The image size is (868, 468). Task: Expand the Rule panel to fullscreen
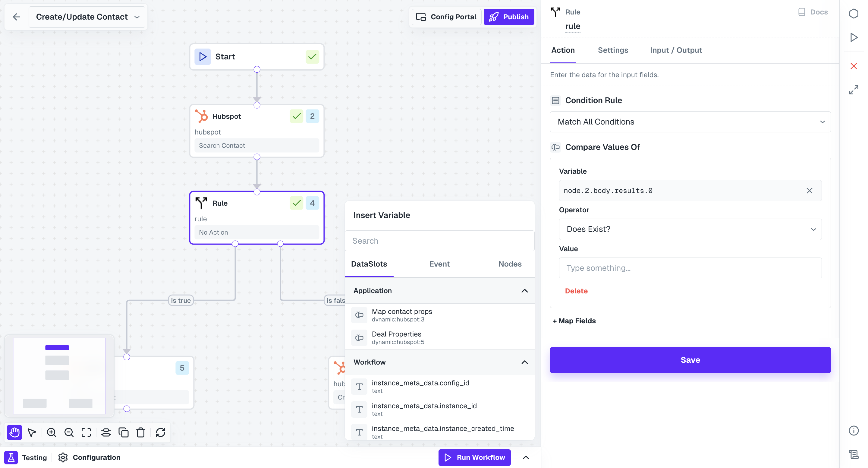(x=854, y=90)
